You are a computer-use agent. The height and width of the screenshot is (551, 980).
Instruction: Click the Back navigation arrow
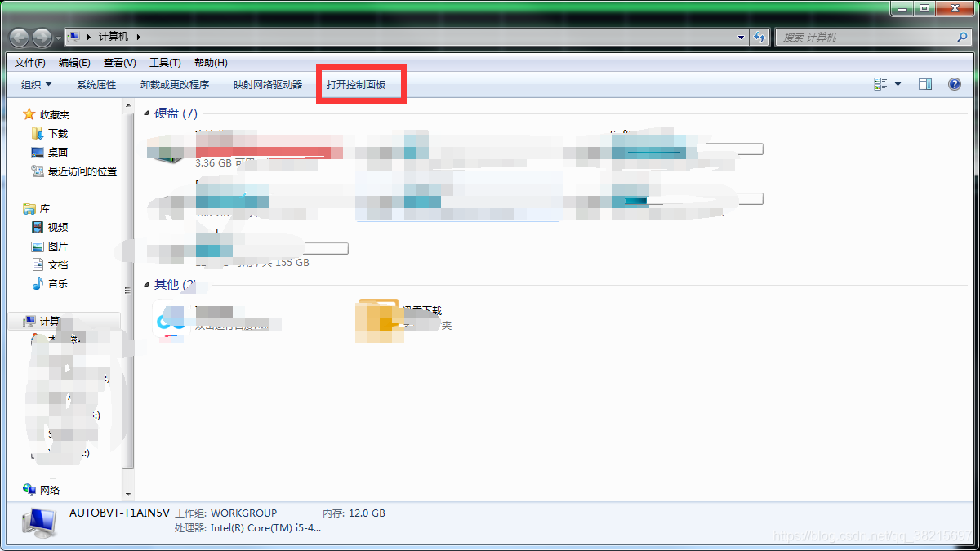coord(20,38)
